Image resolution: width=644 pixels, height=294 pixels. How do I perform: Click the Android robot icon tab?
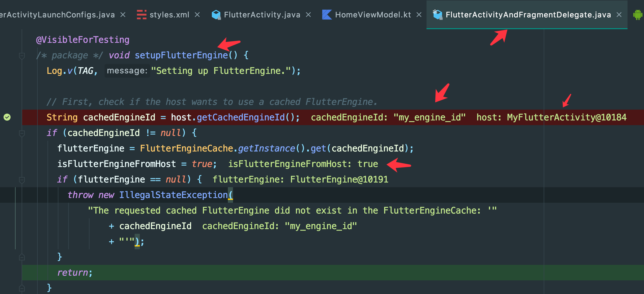click(x=638, y=15)
